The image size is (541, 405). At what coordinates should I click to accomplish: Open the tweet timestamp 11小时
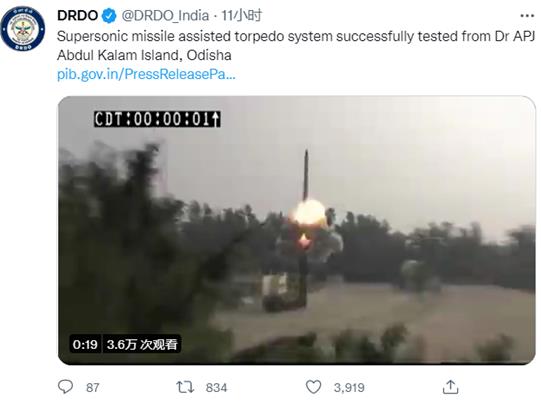[241, 16]
